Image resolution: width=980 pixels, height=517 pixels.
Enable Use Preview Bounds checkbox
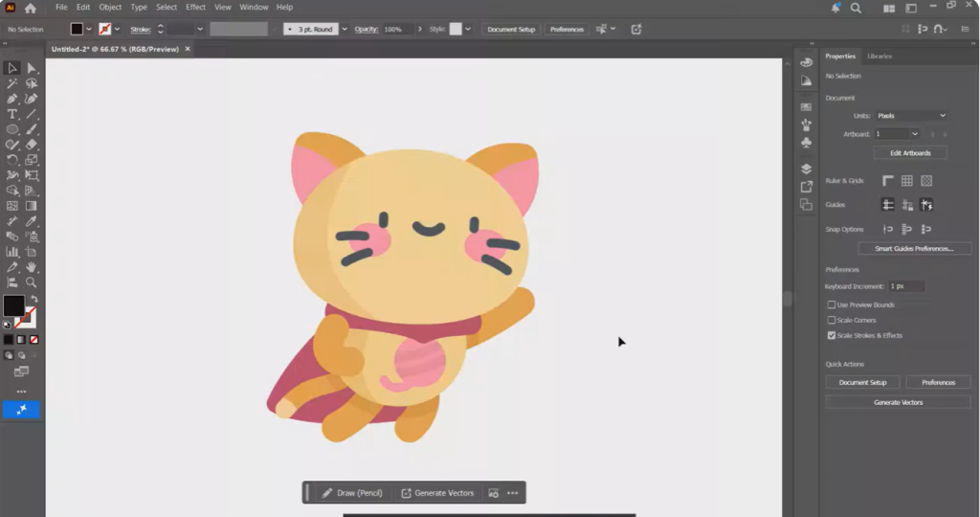pyautogui.click(x=832, y=304)
